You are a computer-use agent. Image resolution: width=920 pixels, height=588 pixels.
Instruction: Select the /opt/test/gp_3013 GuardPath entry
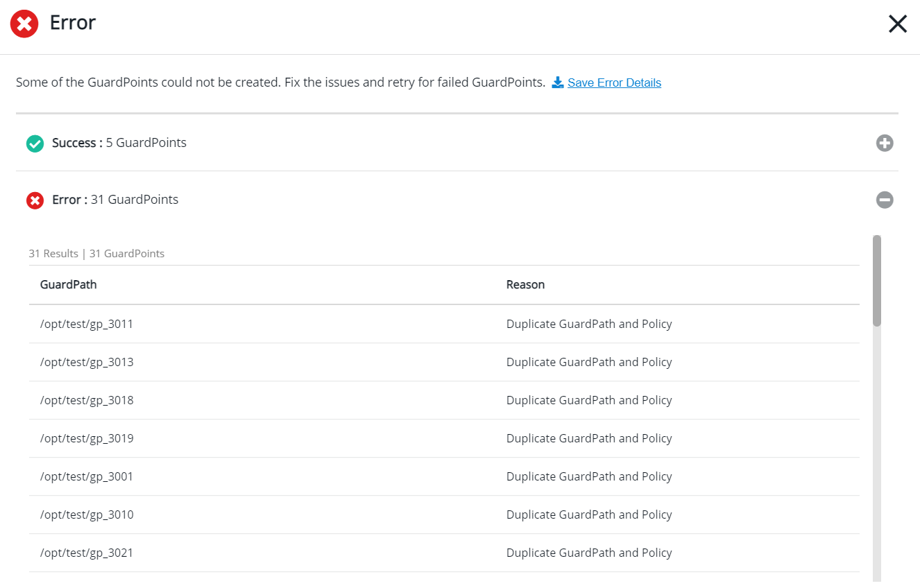click(x=87, y=362)
